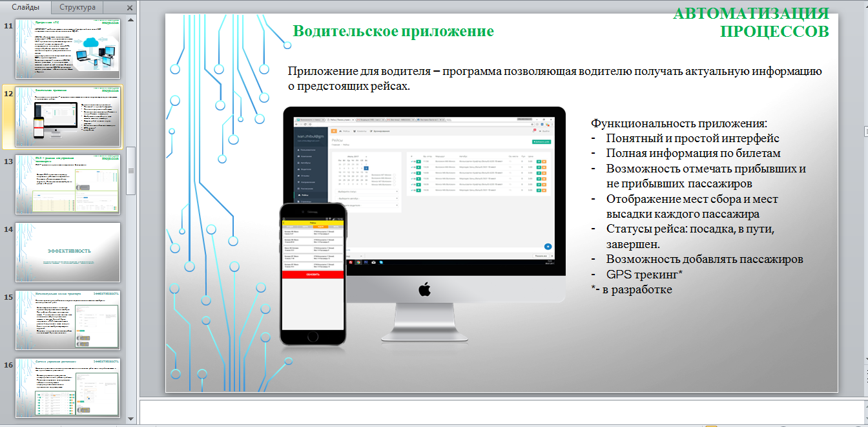Open Бронирование in the admin top menu
The image size is (868, 427).
coord(380,130)
